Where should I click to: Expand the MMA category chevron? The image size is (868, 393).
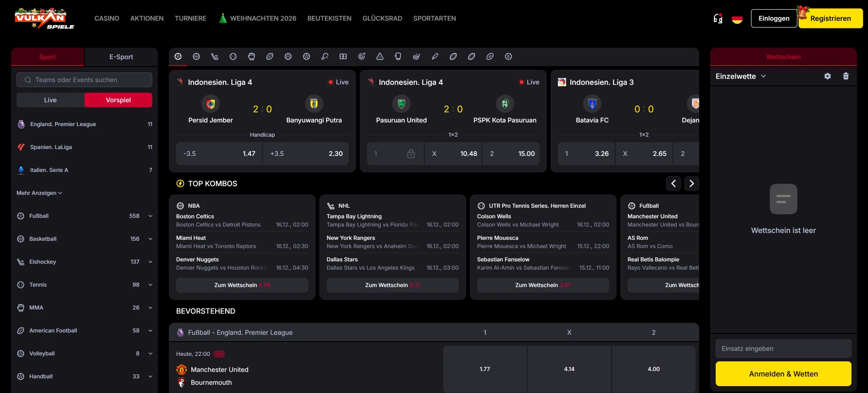click(x=150, y=308)
